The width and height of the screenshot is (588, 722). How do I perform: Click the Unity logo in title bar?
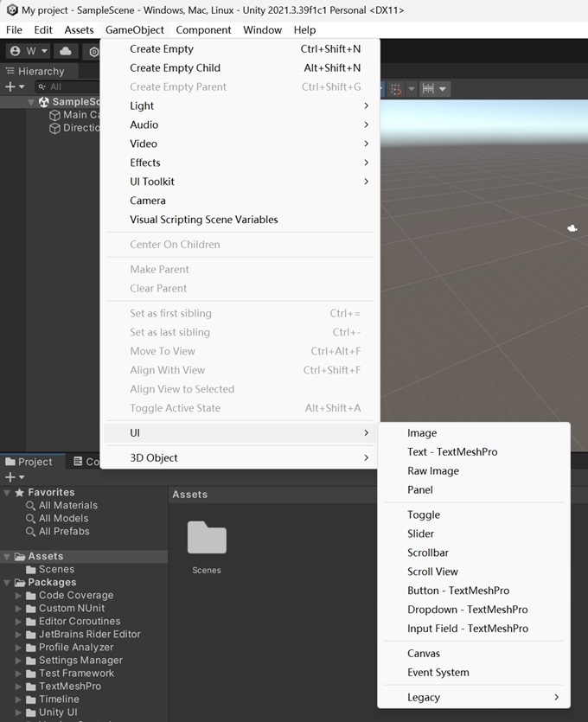coord(11,10)
